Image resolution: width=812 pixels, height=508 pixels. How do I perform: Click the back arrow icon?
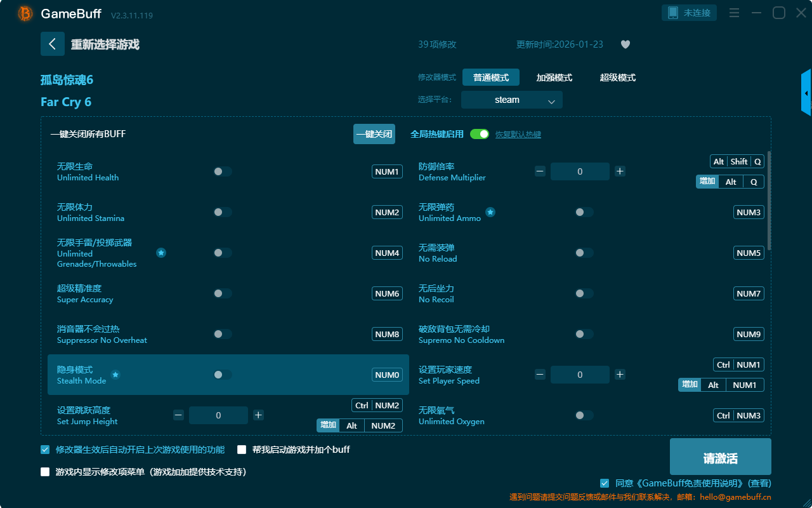point(53,44)
